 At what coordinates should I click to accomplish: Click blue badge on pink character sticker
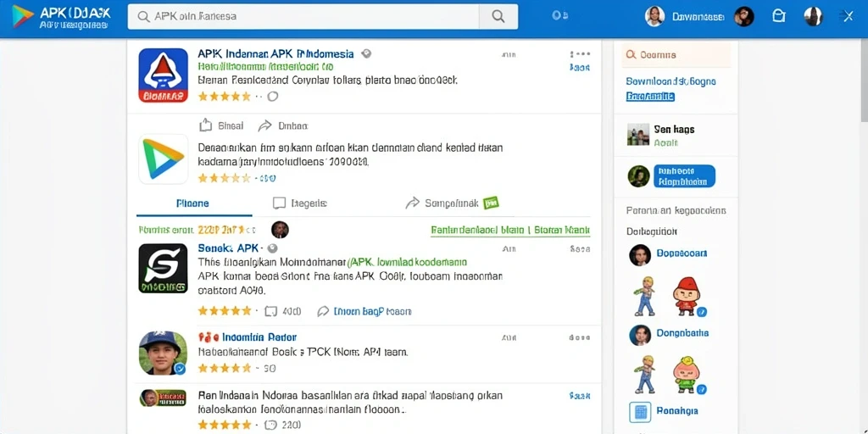[x=701, y=389]
